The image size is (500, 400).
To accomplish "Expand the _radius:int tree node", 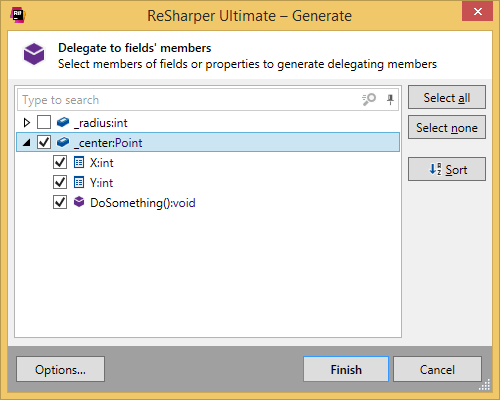I will coord(27,123).
